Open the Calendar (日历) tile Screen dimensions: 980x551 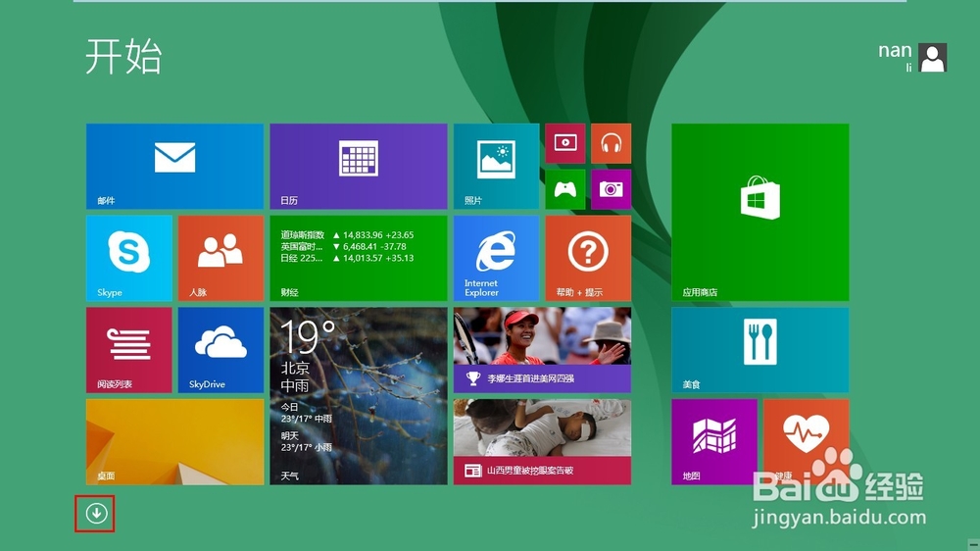(359, 167)
